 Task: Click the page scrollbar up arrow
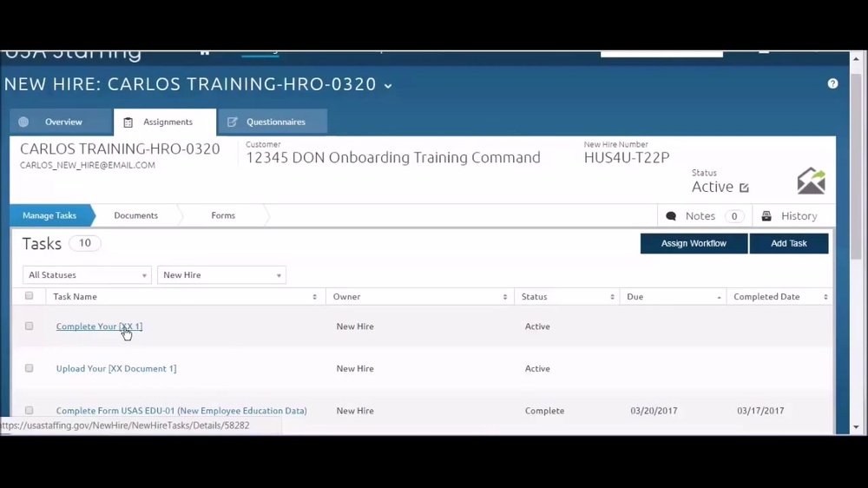pyautogui.click(x=856, y=58)
